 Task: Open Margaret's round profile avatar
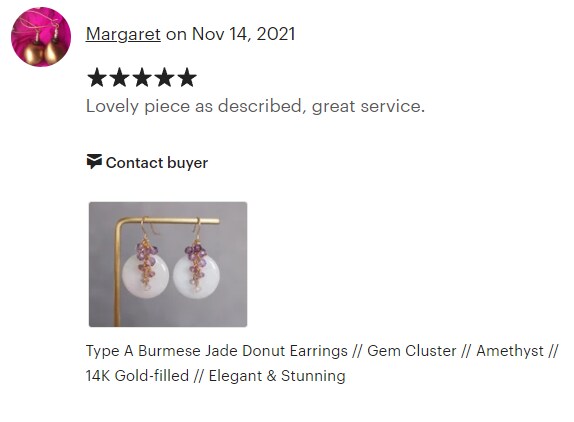(x=41, y=37)
